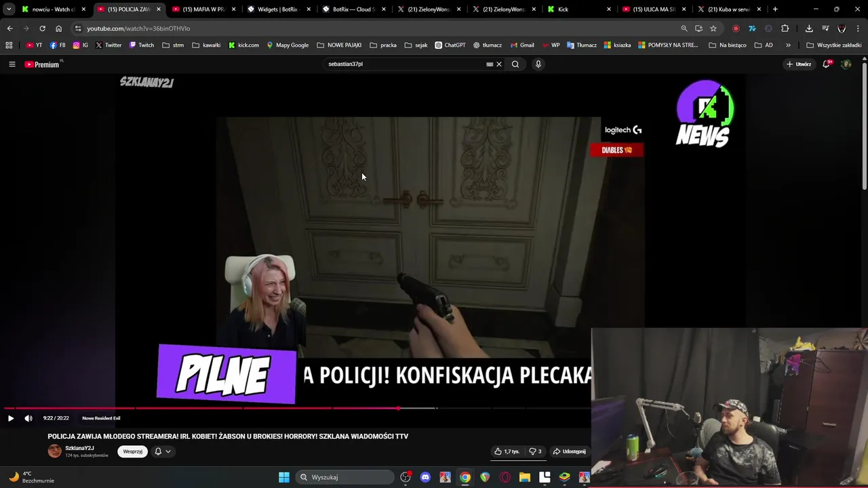Bookmark this page with the star icon
This screenshot has height=488, width=868.
pos(713,28)
